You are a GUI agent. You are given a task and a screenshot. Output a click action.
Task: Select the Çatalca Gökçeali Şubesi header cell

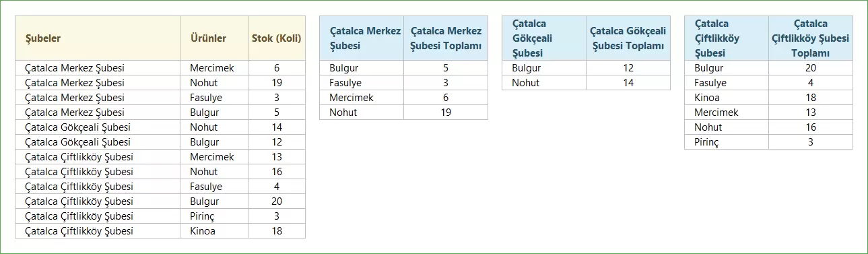[x=544, y=38]
